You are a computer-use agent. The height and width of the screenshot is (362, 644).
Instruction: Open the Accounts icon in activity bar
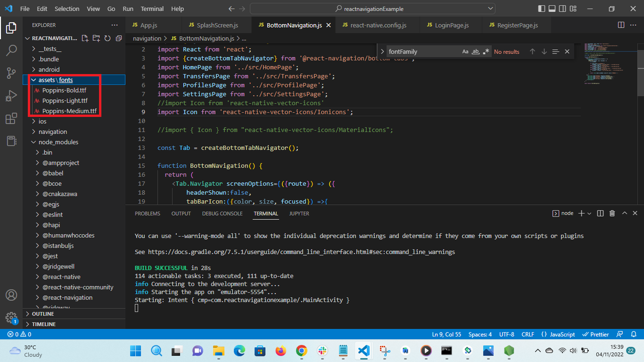point(11,295)
